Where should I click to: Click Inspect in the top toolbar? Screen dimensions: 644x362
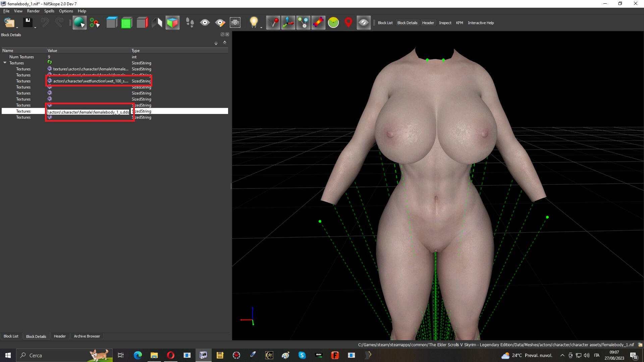(445, 23)
